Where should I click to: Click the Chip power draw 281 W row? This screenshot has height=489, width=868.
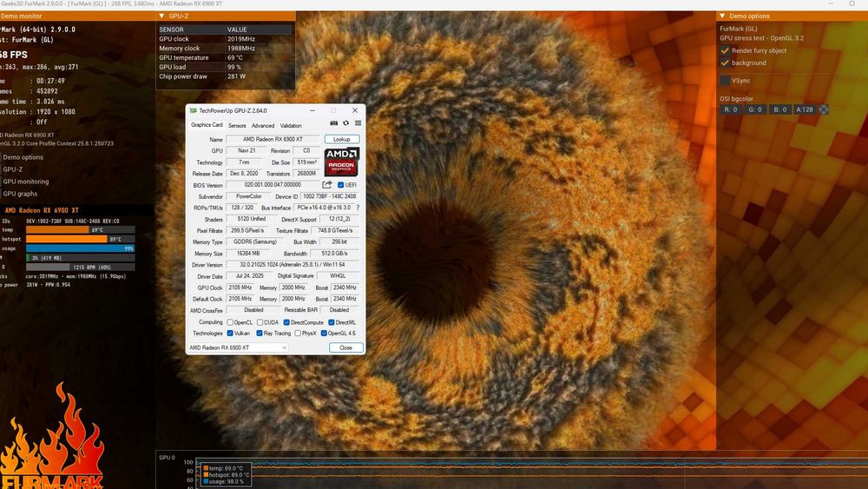click(226, 76)
